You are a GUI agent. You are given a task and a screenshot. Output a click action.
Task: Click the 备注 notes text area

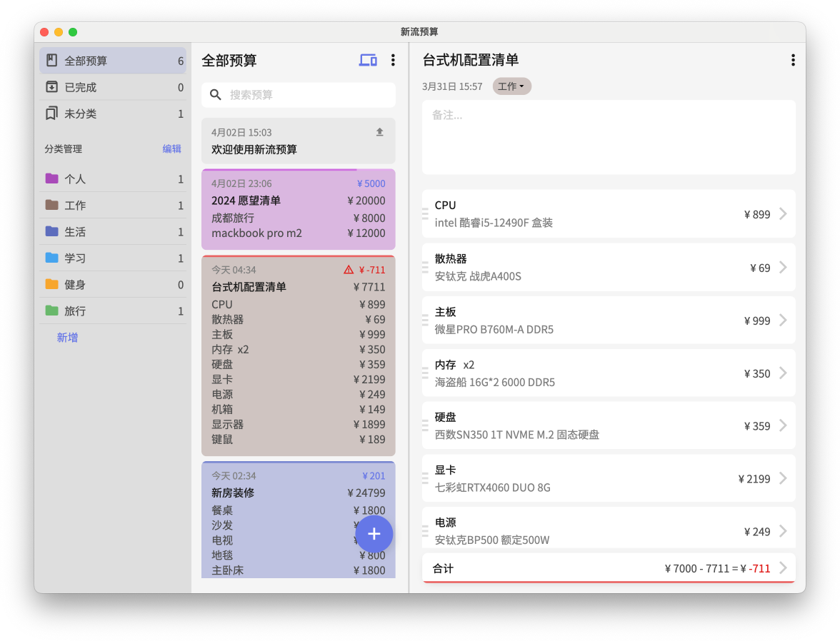[609, 137]
